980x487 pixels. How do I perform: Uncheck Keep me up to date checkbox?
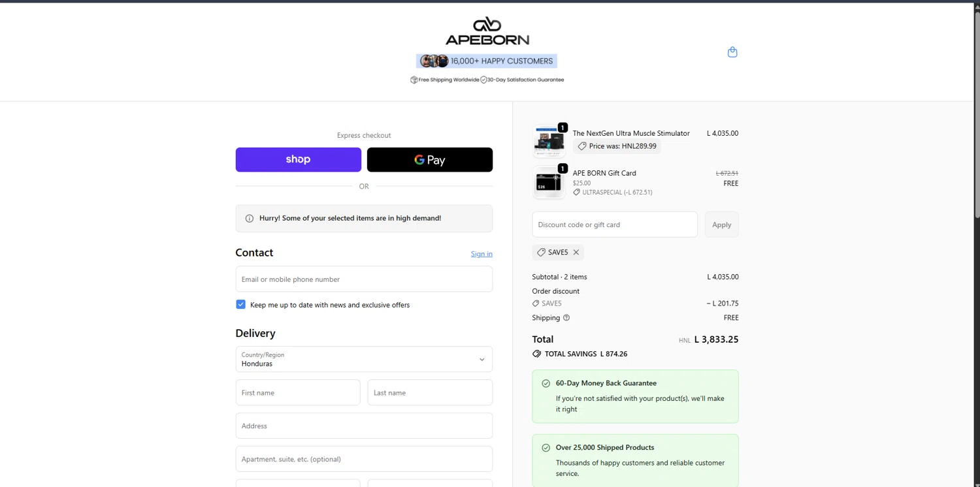(240, 304)
